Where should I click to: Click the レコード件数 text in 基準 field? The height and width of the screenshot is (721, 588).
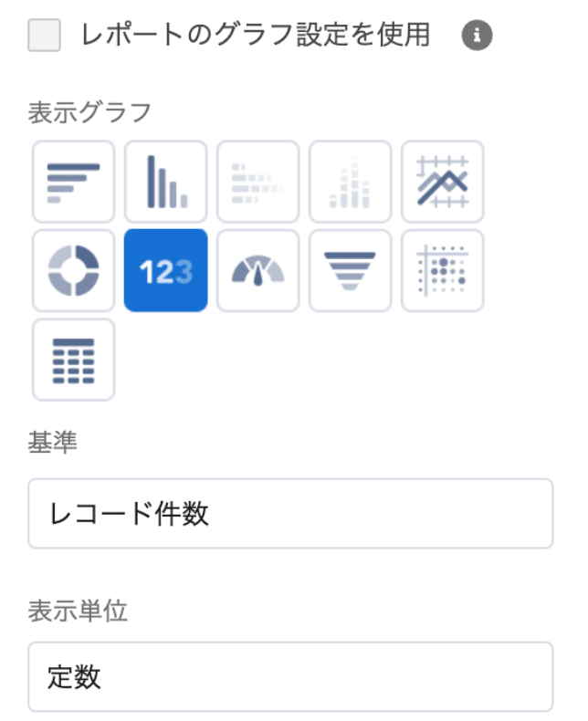(129, 514)
